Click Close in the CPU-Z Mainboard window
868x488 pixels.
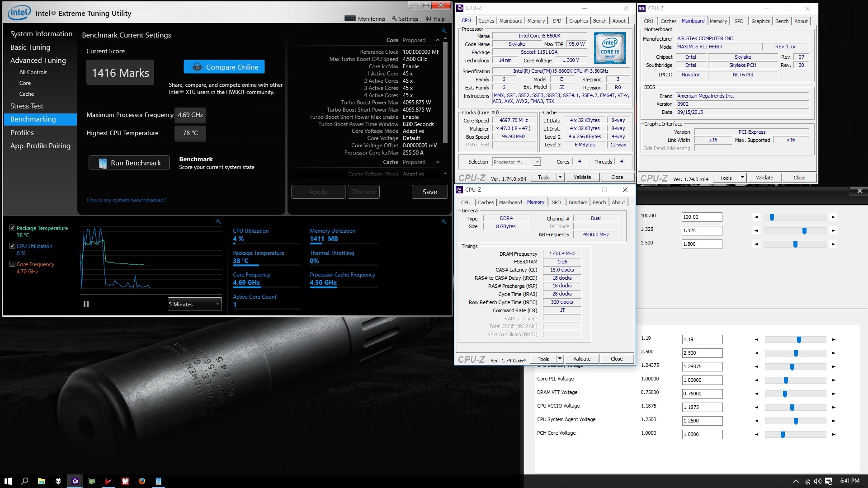pos(799,178)
